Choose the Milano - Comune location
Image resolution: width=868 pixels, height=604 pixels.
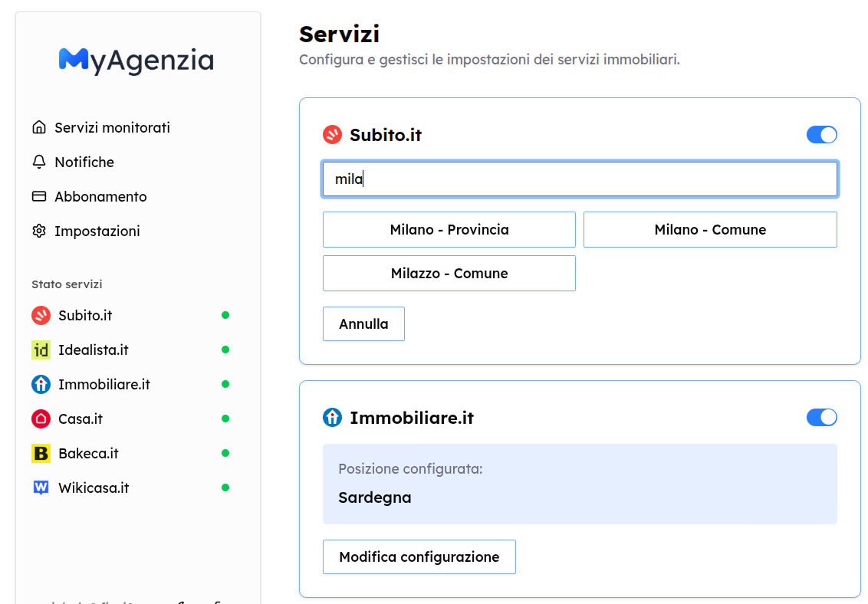[x=710, y=229]
